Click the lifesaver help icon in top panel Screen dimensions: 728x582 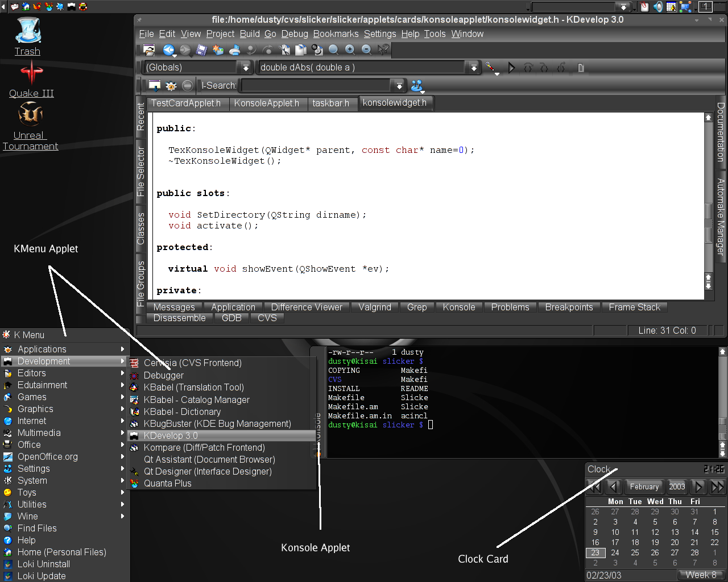click(83, 7)
